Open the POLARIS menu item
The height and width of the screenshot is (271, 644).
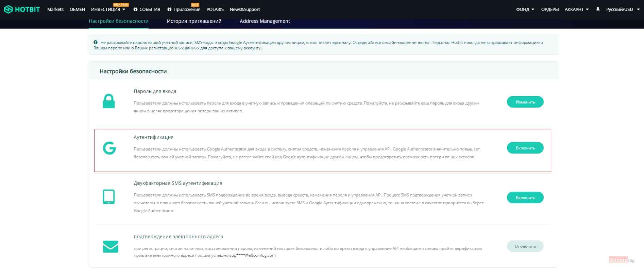[x=215, y=9]
